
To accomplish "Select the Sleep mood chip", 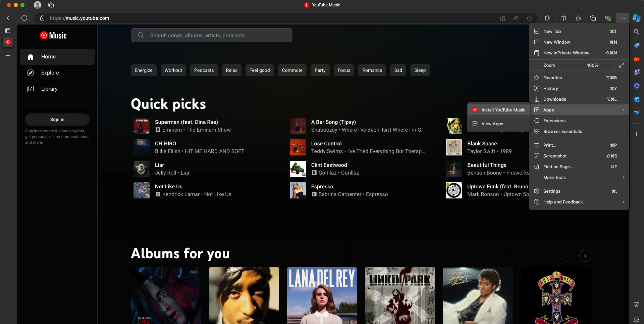I will pyautogui.click(x=420, y=70).
